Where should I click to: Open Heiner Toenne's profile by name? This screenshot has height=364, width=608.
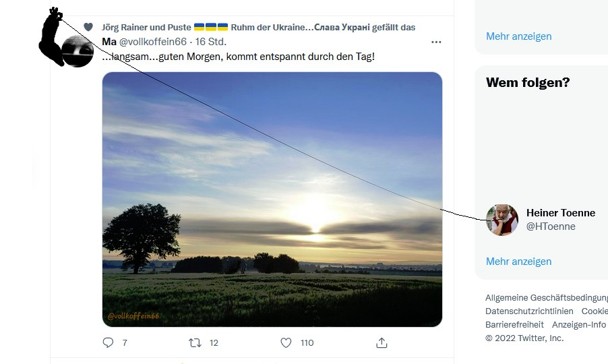coord(560,213)
